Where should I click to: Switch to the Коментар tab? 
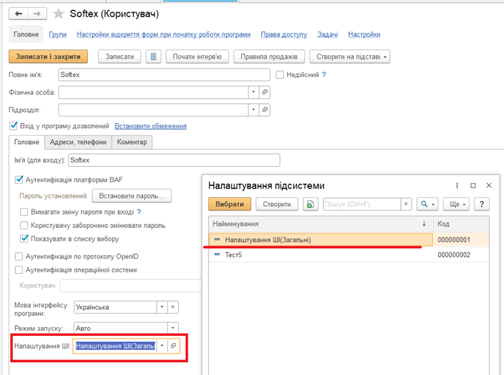pyautogui.click(x=132, y=142)
